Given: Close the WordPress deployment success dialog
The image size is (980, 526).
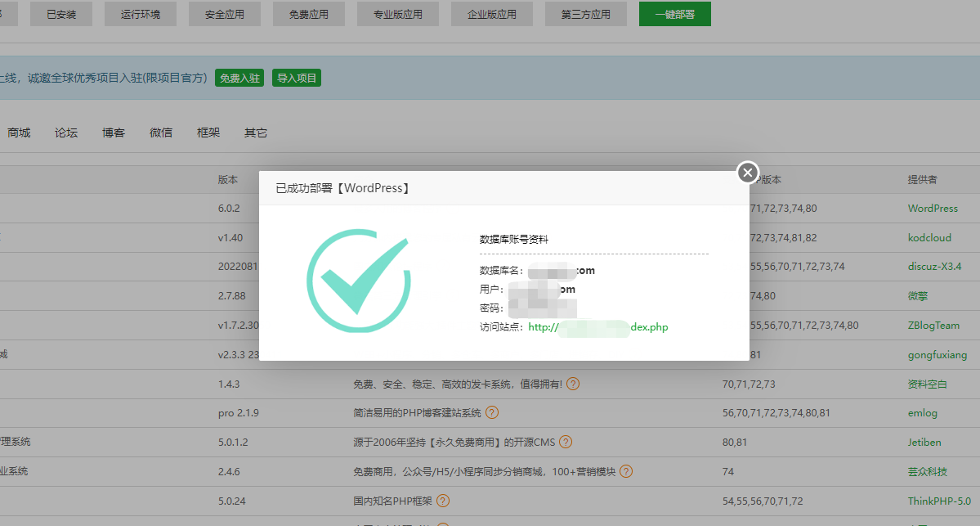Looking at the screenshot, I should pos(748,173).
